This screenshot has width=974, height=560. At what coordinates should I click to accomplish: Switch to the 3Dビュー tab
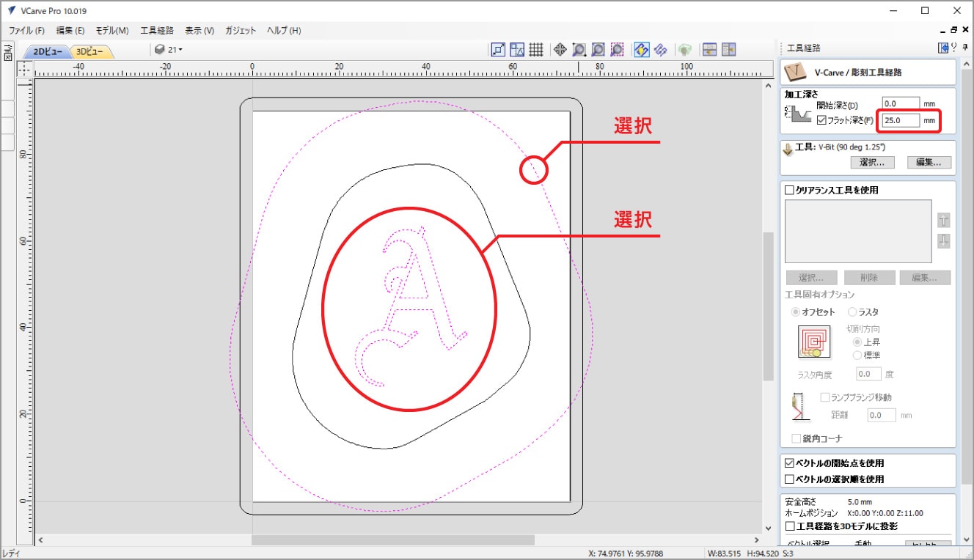click(x=92, y=51)
